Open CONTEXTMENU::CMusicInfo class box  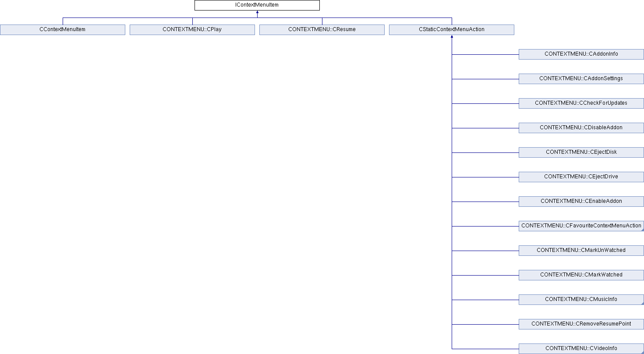(x=581, y=300)
